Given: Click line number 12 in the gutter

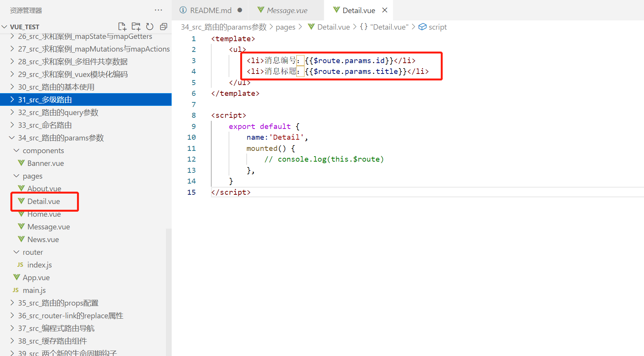Looking at the screenshot, I should tap(191, 159).
